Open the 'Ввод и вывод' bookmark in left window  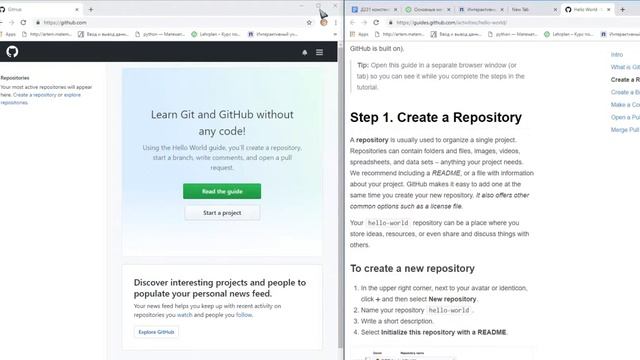click(104, 34)
